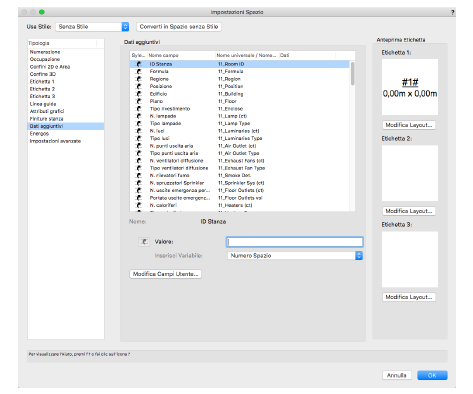Image resolution: width=473 pixels, height=394 pixels.
Task: Click the style icon in the ID Stanza row
Action: tap(139, 64)
